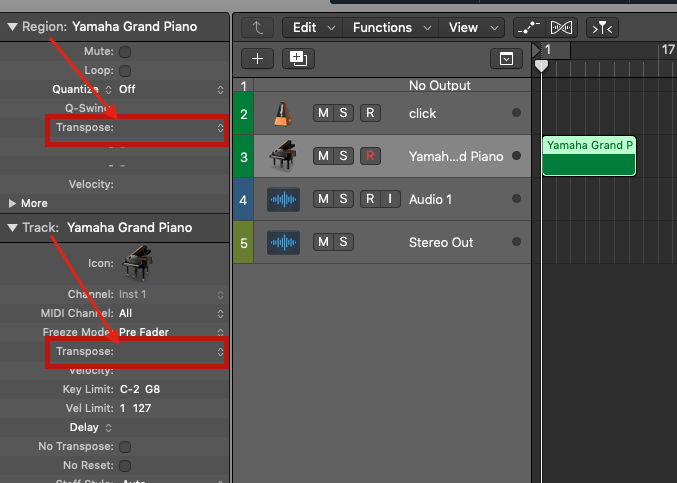Screen dimensions: 677x483
Task: Enable the Mute checkbox in Region inspector
Action: [x=125, y=51]
